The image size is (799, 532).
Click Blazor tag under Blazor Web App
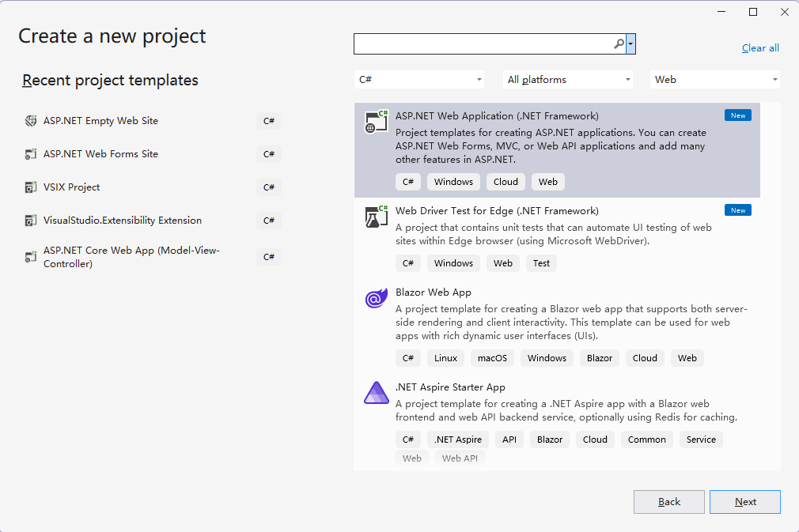(600, 358)
